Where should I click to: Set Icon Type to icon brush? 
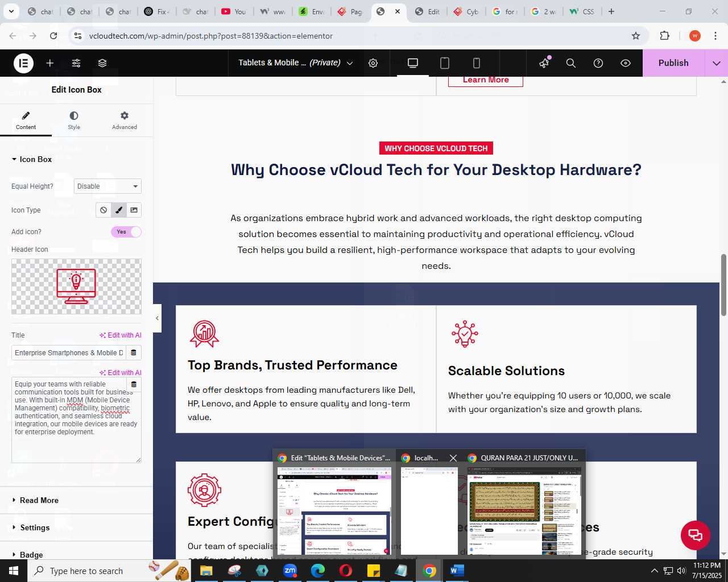[119, 210]
